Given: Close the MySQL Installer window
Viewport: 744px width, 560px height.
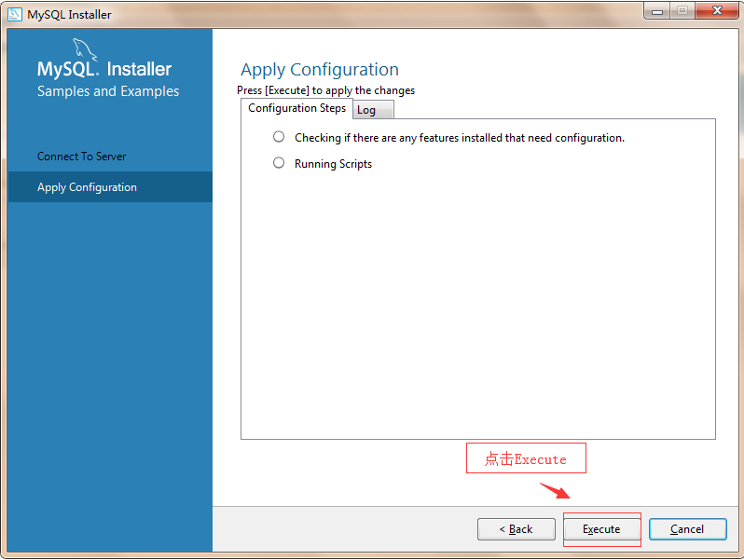Looking at the screenshot, I should pyautogui.click(x=717, y=11).
